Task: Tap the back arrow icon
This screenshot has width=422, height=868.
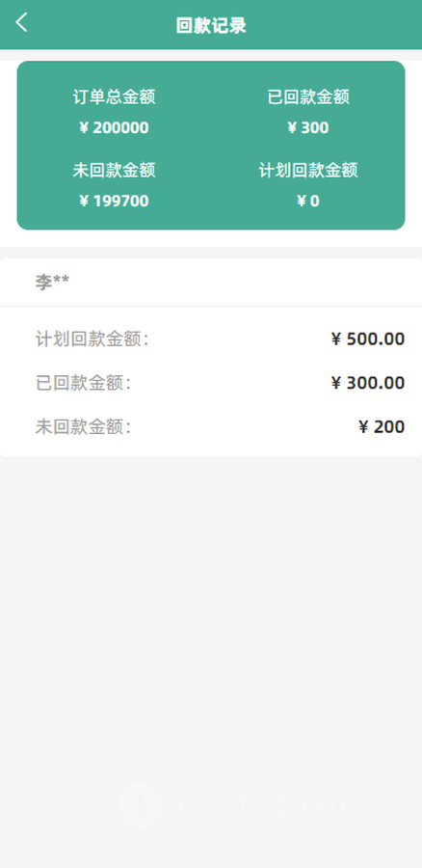Action: (21, 23)
